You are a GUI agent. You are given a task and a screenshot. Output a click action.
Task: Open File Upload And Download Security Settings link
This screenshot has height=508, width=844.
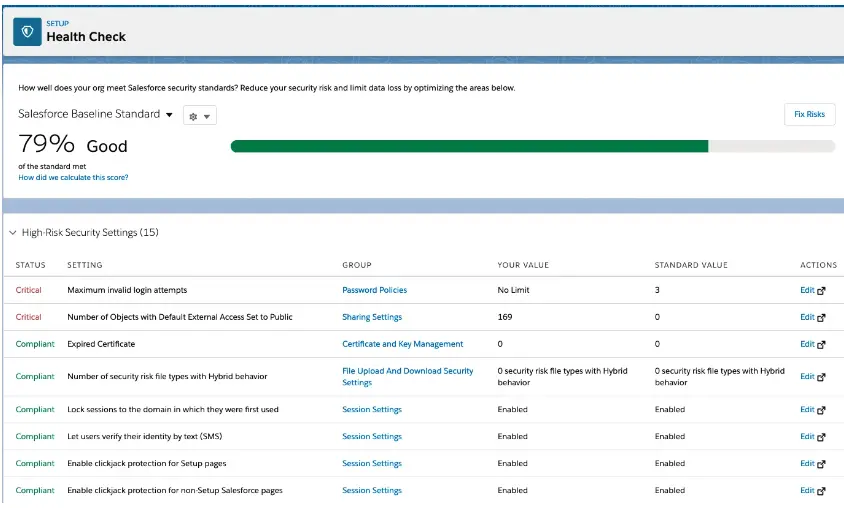click(x=407, y=377)
